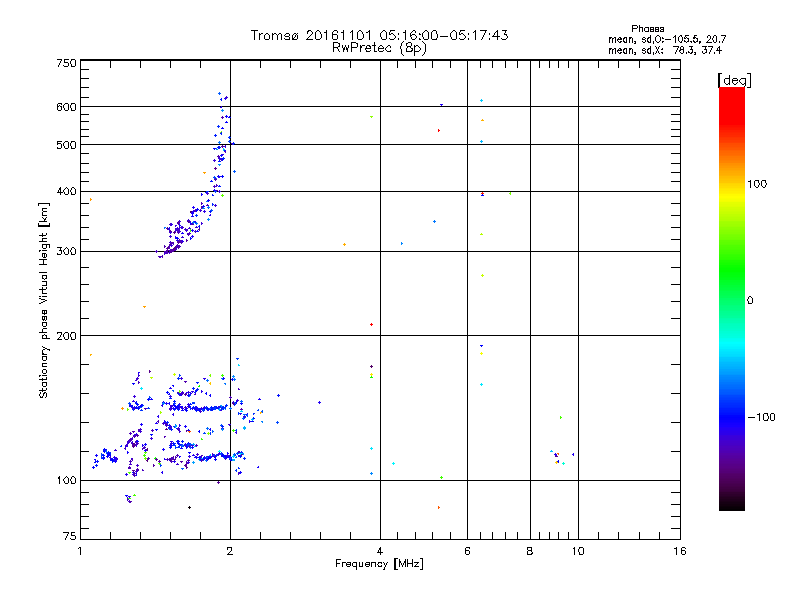800x600 pixels.
Task: Click the colorbar tick label '-100'
Action: [761, 417]
